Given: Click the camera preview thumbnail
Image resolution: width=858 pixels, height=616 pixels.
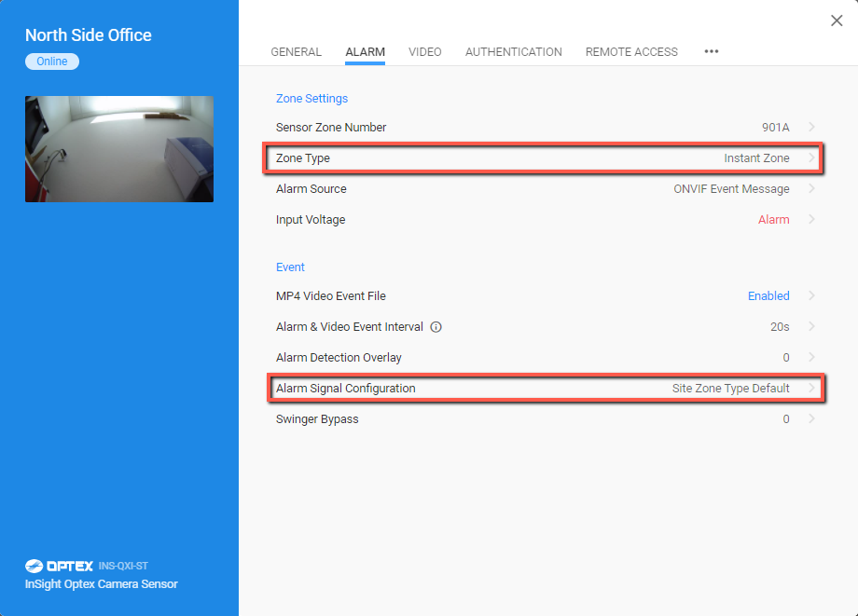Looking at the screenshot, I should [119, 149].
